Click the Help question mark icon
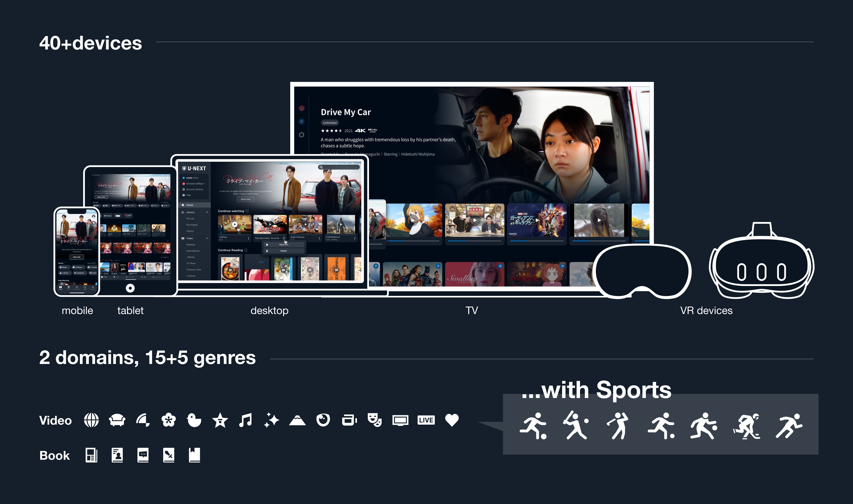The height and width of the screenshot is (504, 853). coord(184,195)
